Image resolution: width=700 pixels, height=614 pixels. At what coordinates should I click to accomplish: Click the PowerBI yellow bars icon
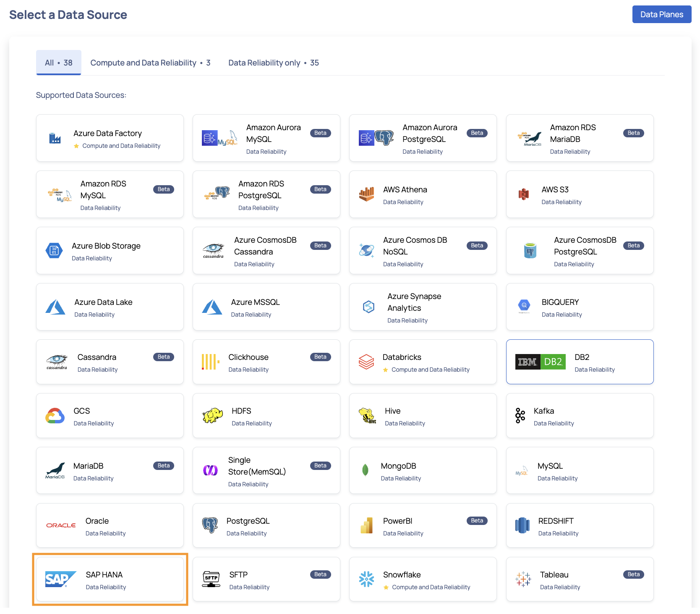point(366,525)
